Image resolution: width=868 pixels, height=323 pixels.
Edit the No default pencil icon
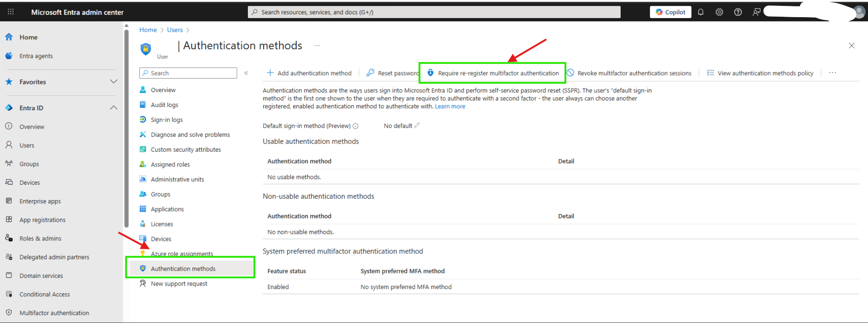tap(417, 126)
